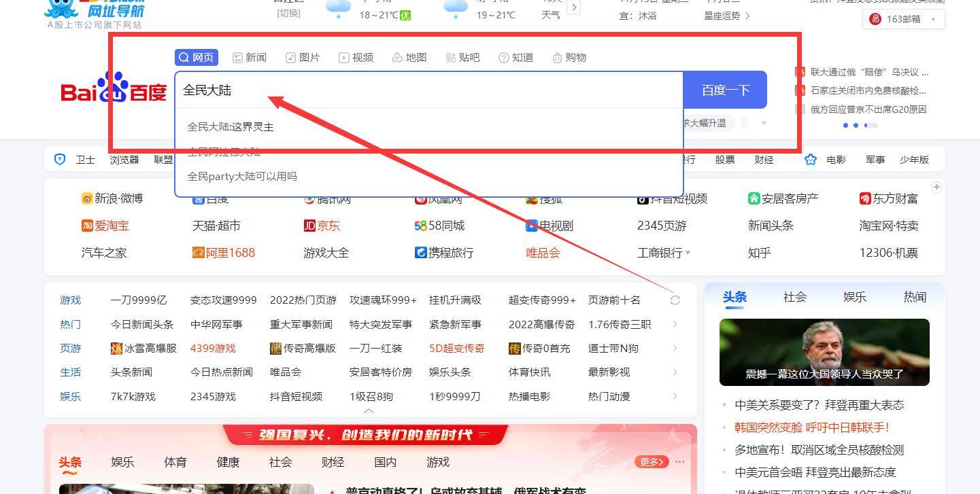This screenshot has width=980, height=494.
Task: Expand the 163邮箱 dropdown arrow
Action: [933, 20]
